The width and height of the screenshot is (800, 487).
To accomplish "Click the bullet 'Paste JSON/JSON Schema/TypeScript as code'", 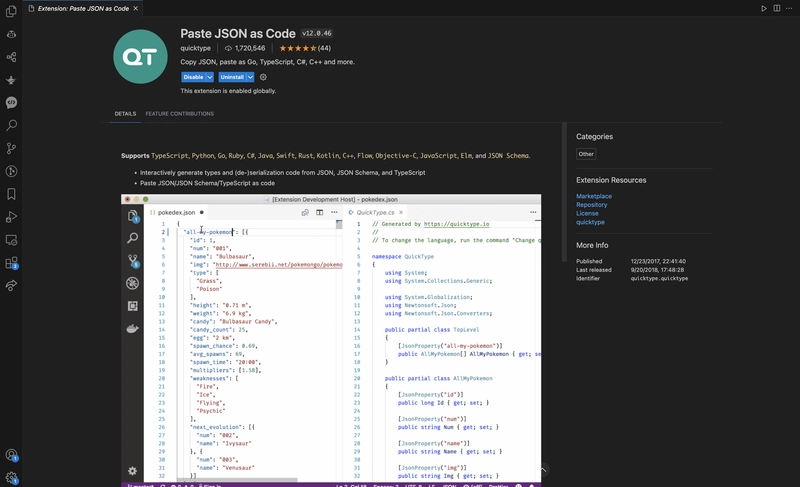I will point(207,183).
